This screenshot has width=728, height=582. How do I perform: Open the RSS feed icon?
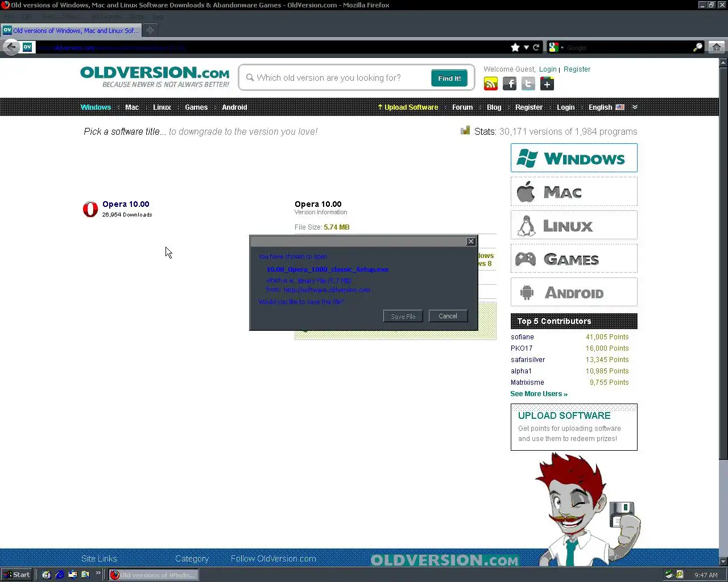490,84
